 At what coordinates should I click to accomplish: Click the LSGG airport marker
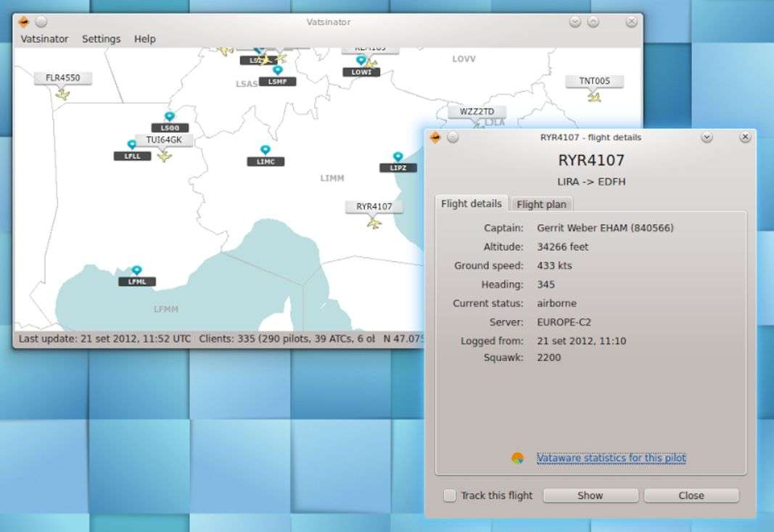pyautogui.click(x=170, y=117)
